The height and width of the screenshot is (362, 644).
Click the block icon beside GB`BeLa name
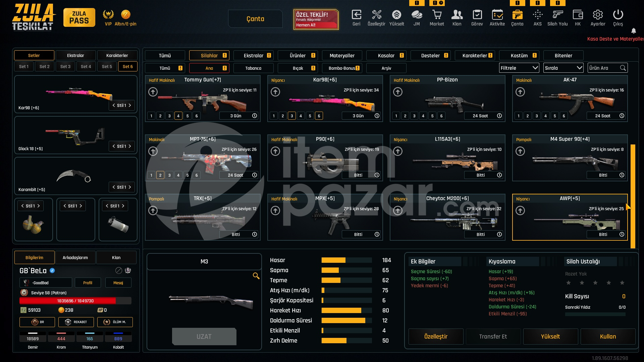point(119,270)
